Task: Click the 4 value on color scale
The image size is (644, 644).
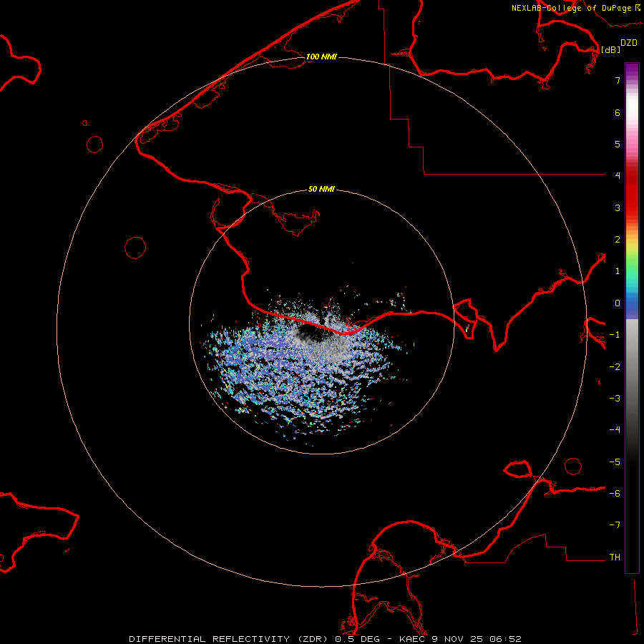Action: click(618, 176)
